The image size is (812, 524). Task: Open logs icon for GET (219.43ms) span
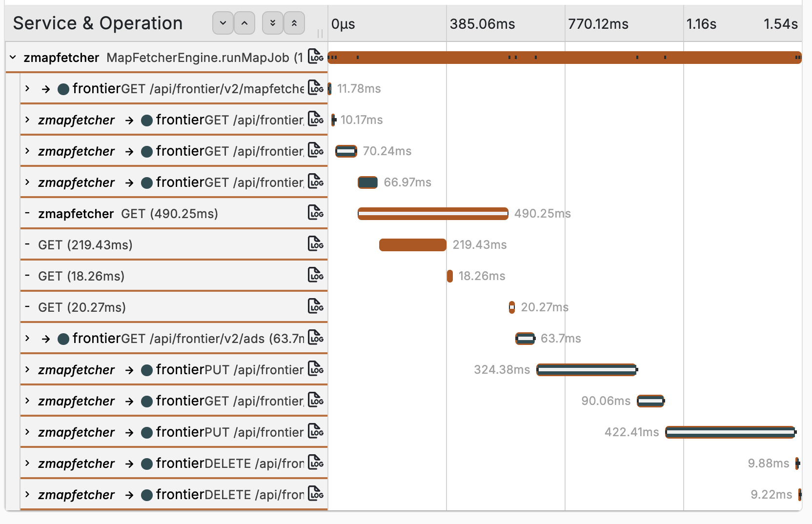click(x=316, y=244)
